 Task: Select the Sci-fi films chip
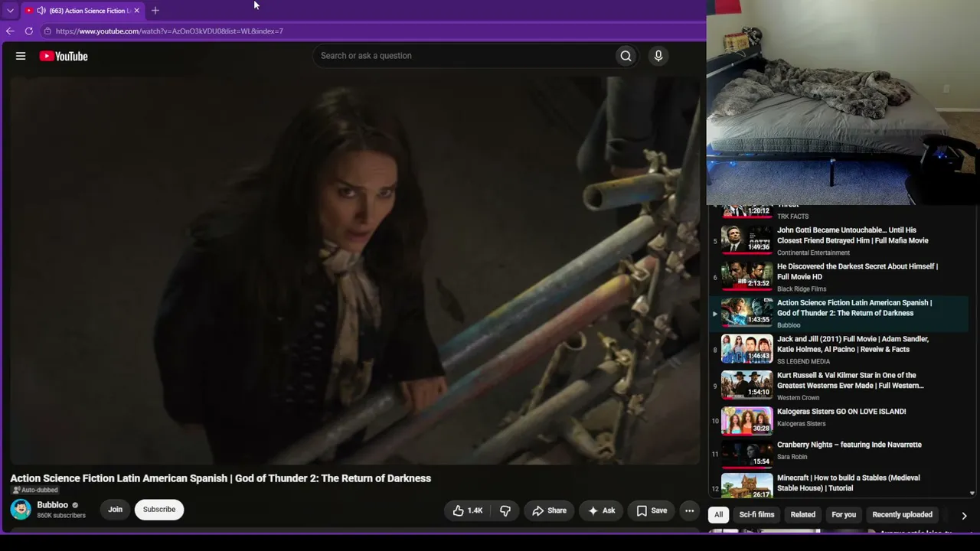tap(756, 515)
